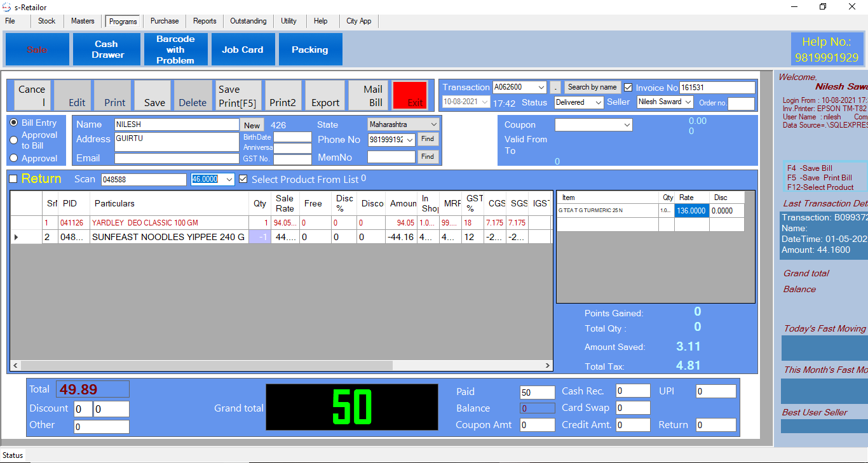Click Search by name button
Viewport: 868px width, 463px height.
coord(592,87)
